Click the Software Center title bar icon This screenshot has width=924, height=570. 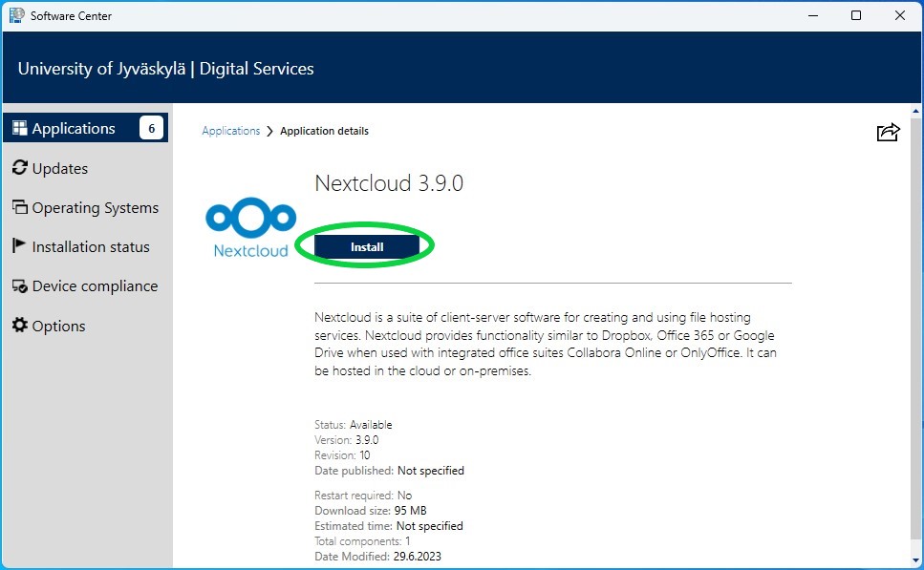pyautogui.click(x=16, y=15)
